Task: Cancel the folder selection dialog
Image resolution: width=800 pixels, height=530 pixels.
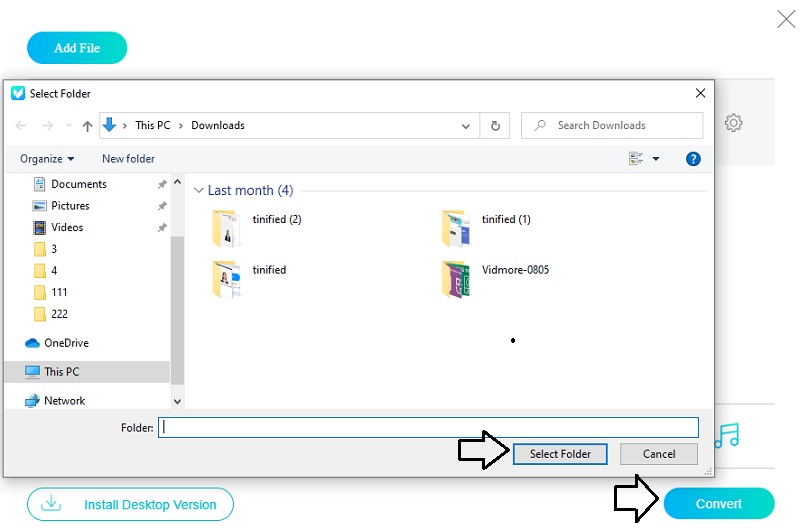Action: (x=659, y=454)
